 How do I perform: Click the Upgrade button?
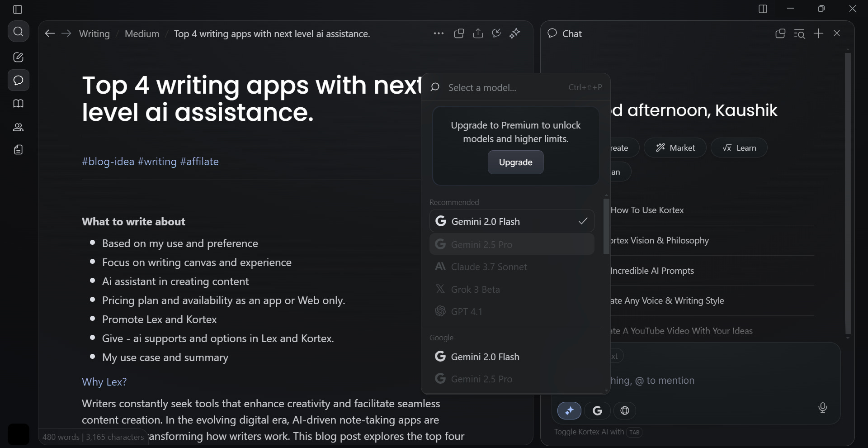click(515, 162)
